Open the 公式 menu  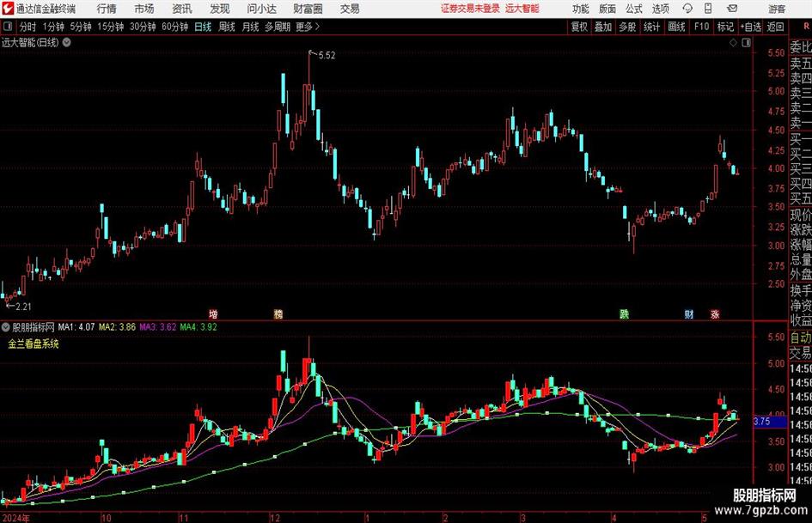click(x=634, y=9)
